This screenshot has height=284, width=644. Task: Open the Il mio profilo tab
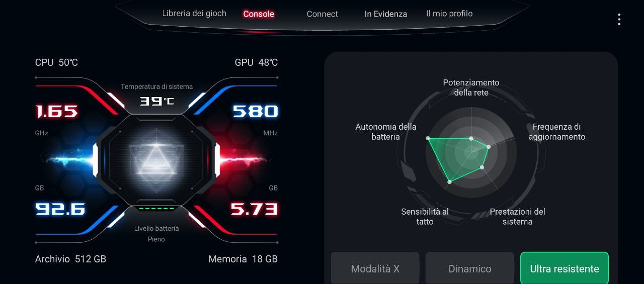pos(449,14)
